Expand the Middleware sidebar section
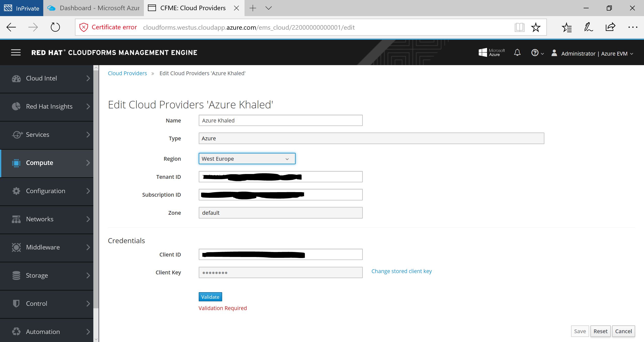This screenshot has width=644, height=342. point(47,247)
